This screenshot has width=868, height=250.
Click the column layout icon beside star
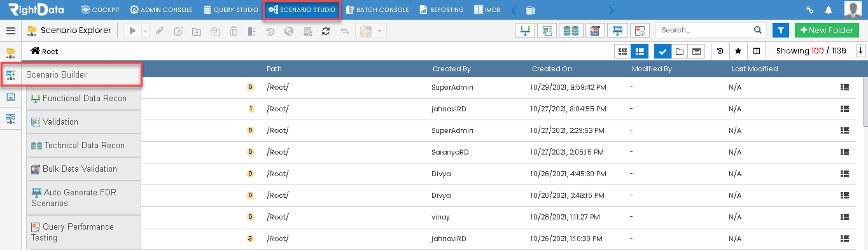pos(757,51)
